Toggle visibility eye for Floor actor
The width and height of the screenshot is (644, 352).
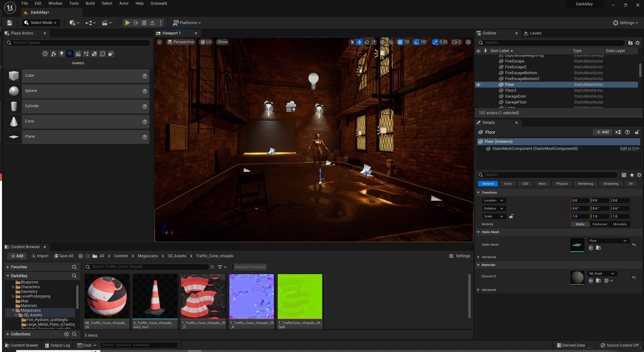(x=478, y=85)
